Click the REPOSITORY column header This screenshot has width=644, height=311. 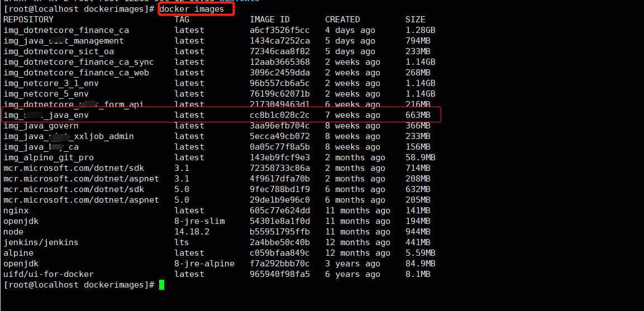click(x=28, y=20)
